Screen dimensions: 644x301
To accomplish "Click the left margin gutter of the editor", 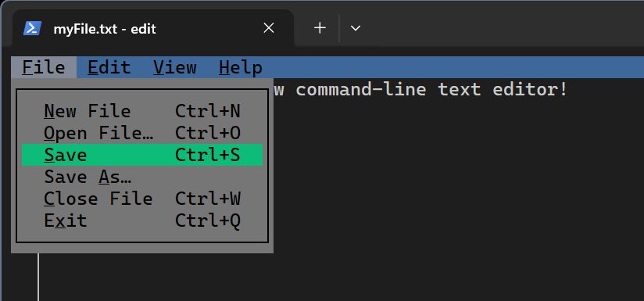I will pos(25,278).
